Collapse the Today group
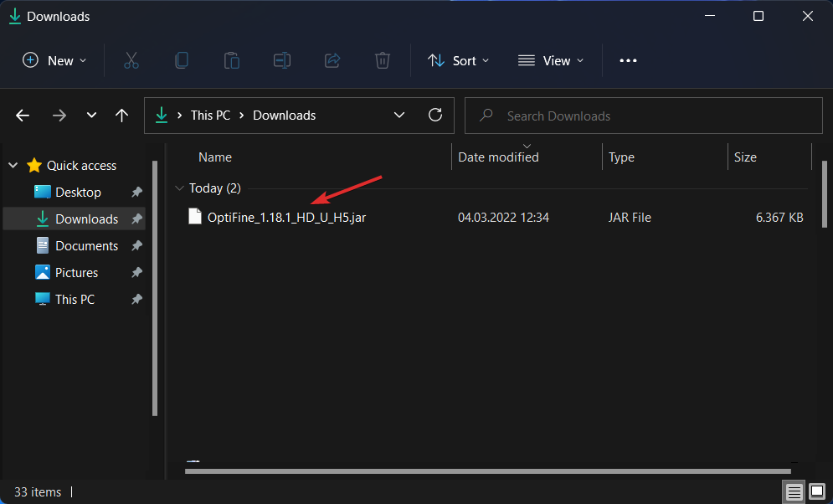This screenshot has height=504, width=833. 177,188
